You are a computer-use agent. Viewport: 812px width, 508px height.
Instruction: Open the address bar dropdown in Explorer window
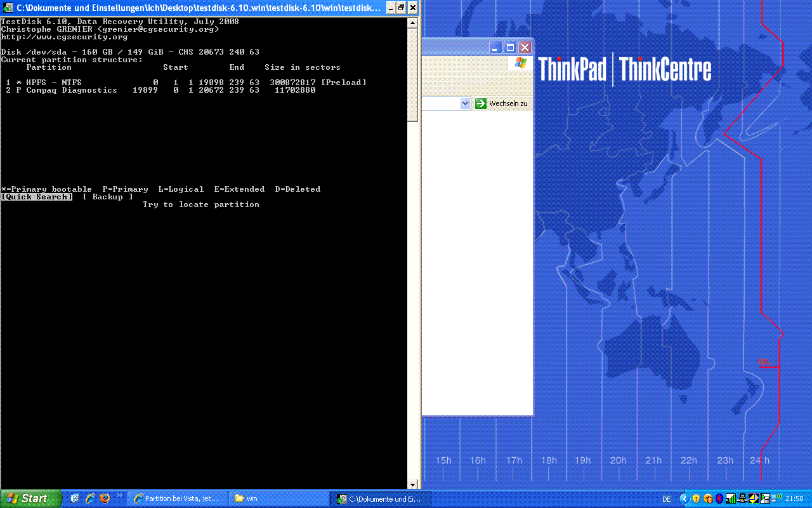tap(465, 104)
